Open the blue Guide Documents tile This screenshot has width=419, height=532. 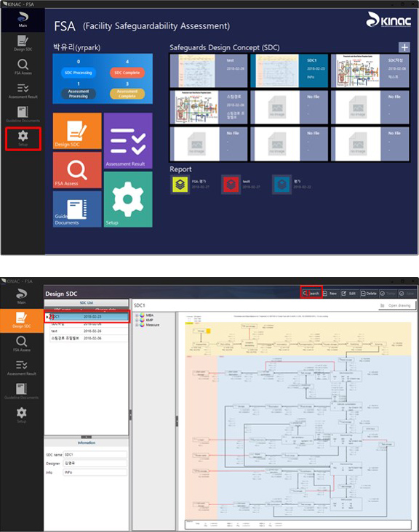coord(77,209)
